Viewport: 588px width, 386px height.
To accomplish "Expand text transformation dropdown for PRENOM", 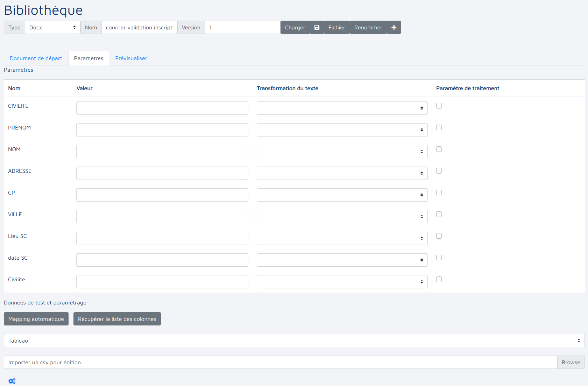I will (342, 130).
